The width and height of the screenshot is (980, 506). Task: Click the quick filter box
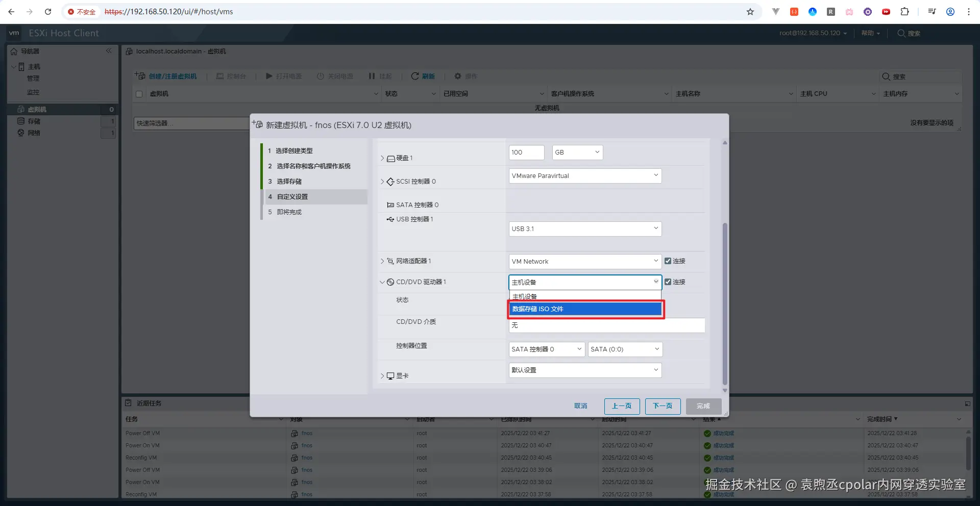tap(191, 123)
